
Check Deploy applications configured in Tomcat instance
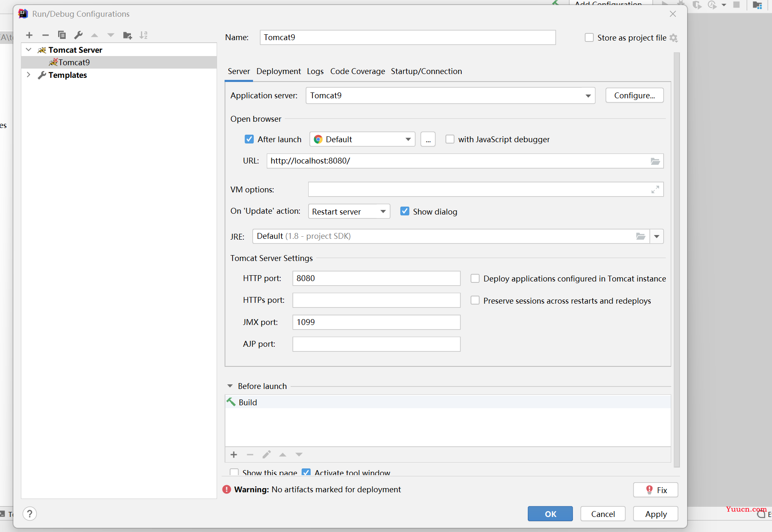pyautogui.click(x=475, y=279)
